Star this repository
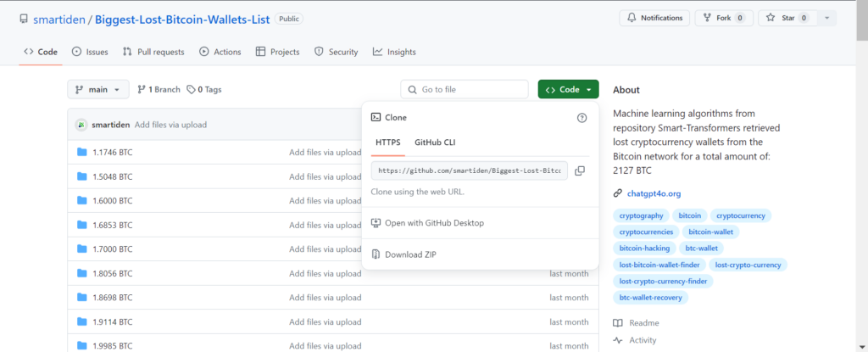Image resolution: width=868 pixels, height=352 pixels. pyautogui.click(x=787, y=18)
